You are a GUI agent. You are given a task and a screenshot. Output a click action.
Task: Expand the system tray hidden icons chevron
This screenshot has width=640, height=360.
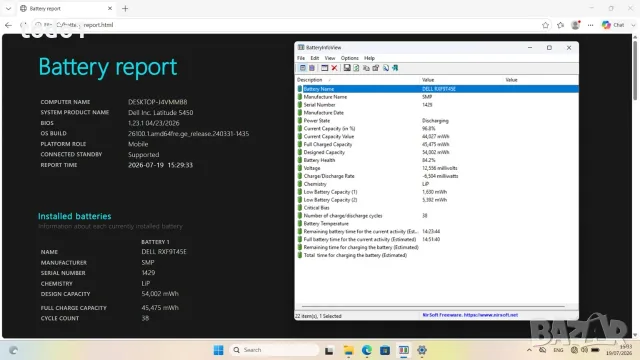pyautogui.click(x=529, y=350)
